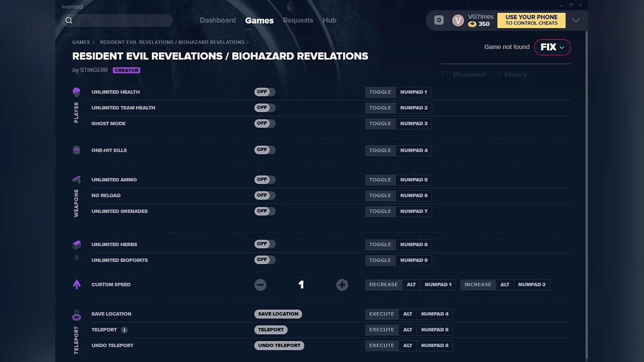
Task: Click the plus icon for Custom Speed
Action: tap(342, 285)
